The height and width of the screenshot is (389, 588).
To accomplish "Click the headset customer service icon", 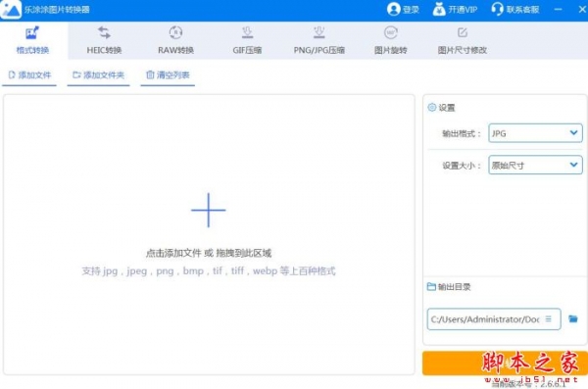I will tap(497, 9).
